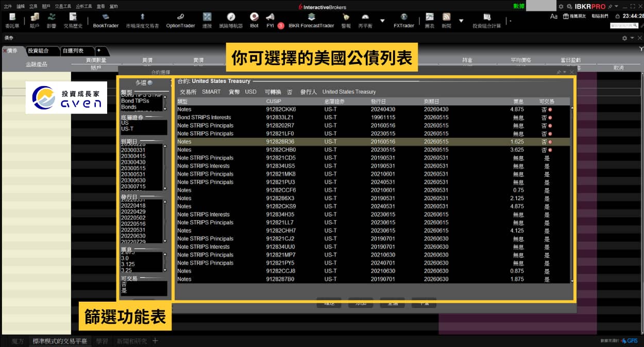Open 新聞 news feed icon

[446, 20]
